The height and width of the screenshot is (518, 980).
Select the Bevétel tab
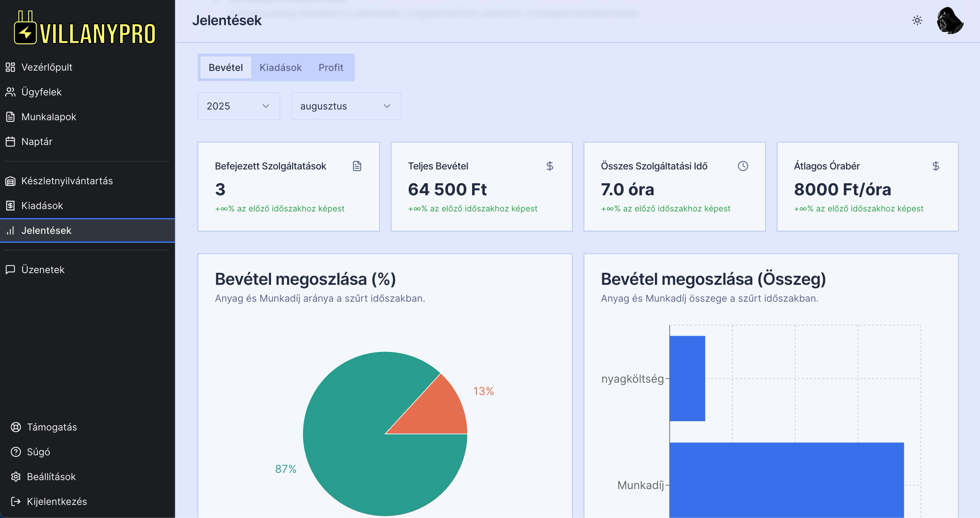(226, 68)
